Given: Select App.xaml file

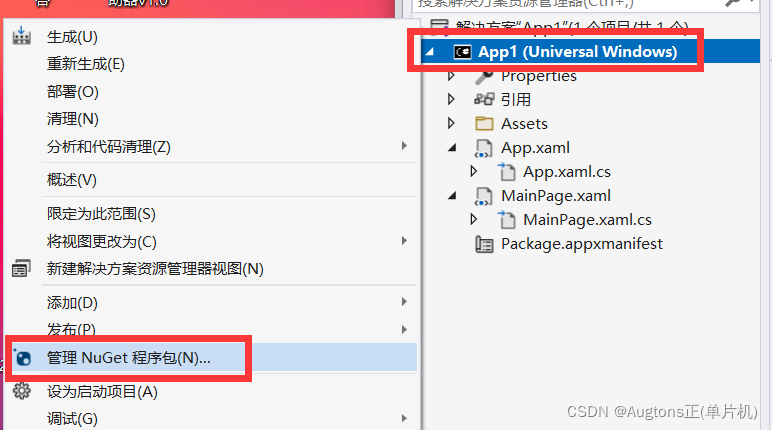Looking at the screenshot, I should tap(536, 148).
